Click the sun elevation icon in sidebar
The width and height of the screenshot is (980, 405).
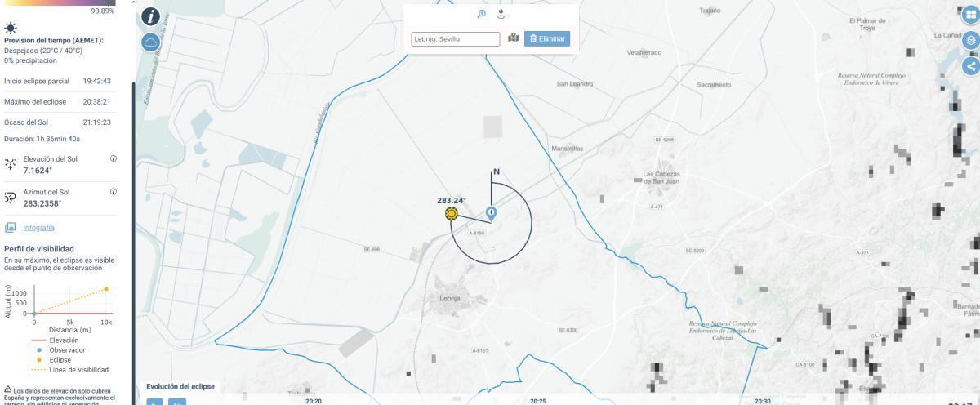pos(11,164)
